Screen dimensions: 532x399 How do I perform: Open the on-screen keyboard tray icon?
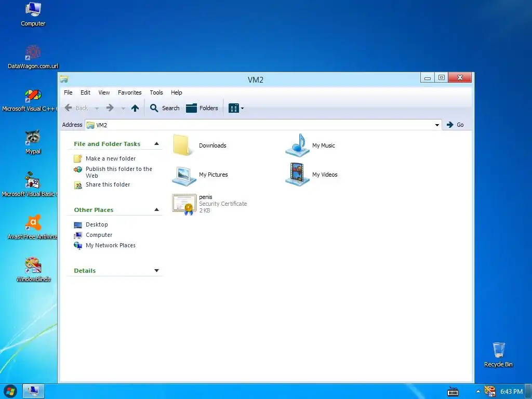coord(453,391)
